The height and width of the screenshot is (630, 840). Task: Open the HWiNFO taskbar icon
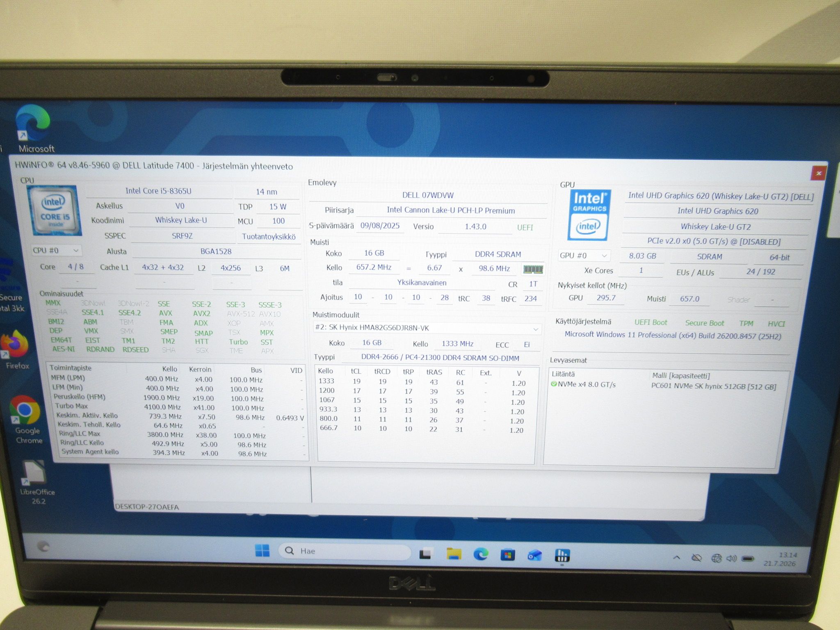[x=562, y=556]
